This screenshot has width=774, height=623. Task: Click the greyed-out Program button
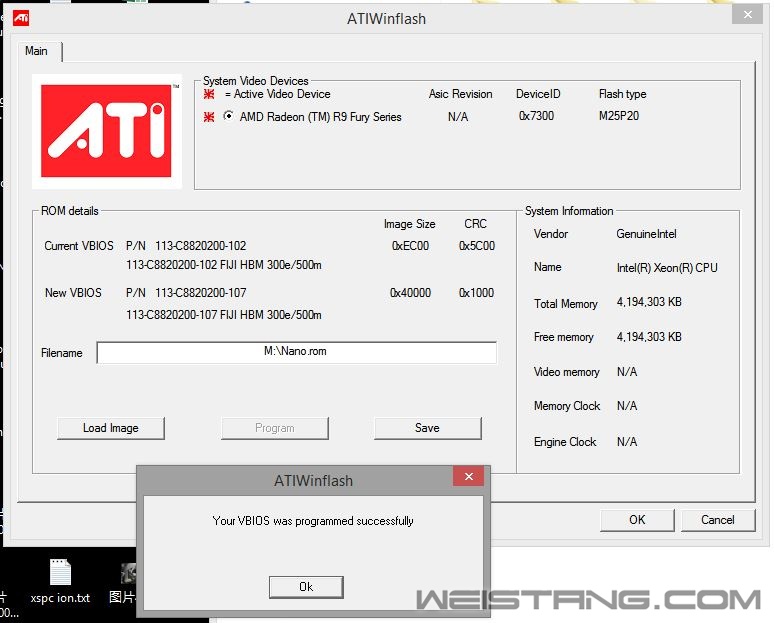pyautogui.click(x=275, y=428)
